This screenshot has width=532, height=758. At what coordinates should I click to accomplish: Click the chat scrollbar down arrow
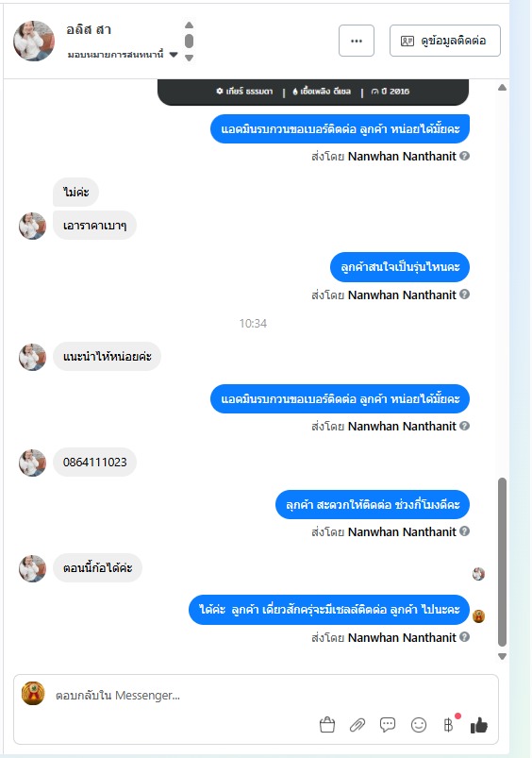[x=503, y=656]
